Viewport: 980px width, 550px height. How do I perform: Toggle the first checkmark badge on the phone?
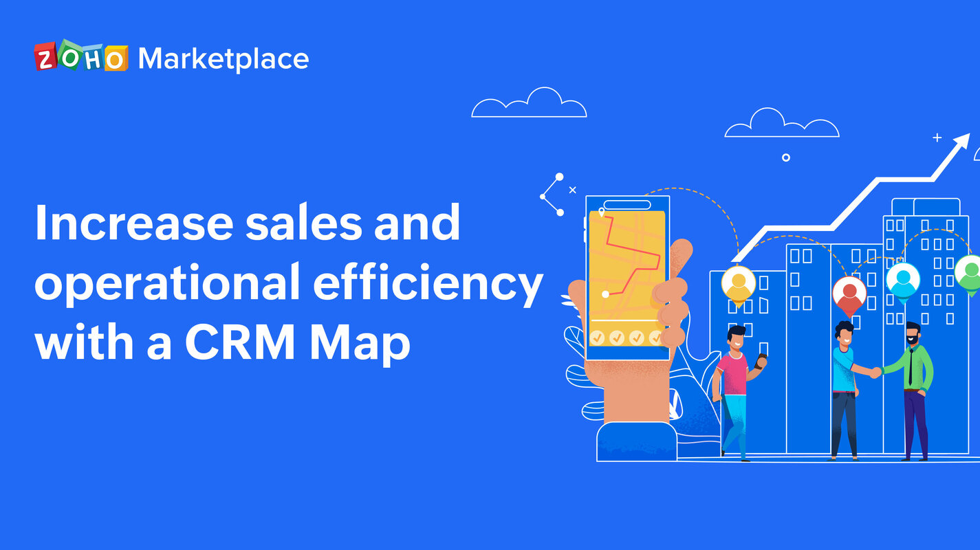tap(598, 338)
